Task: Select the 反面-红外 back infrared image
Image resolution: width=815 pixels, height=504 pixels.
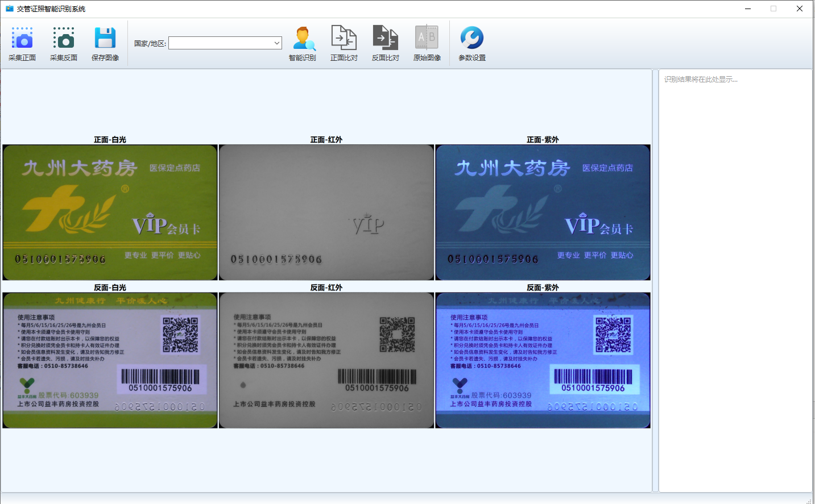Action: pyautogui.click(x=326, y=360)
